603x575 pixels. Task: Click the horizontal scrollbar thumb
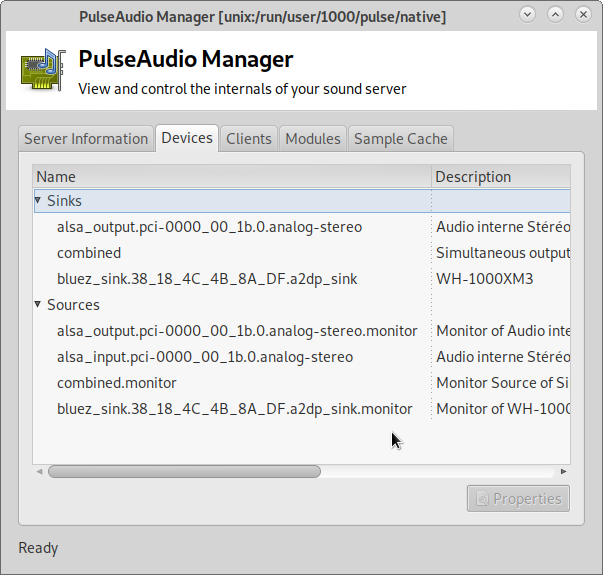[184, 472]
